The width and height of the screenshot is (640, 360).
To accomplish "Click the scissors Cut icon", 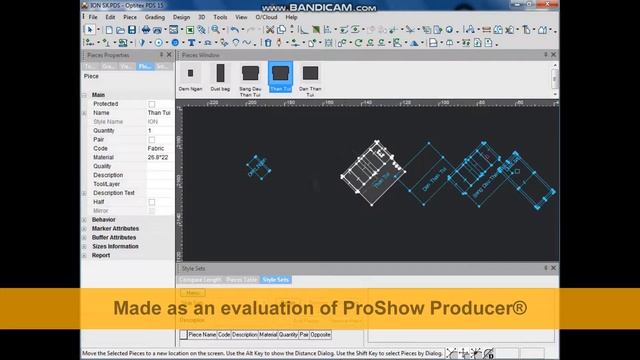I will [x=270, y=30].
